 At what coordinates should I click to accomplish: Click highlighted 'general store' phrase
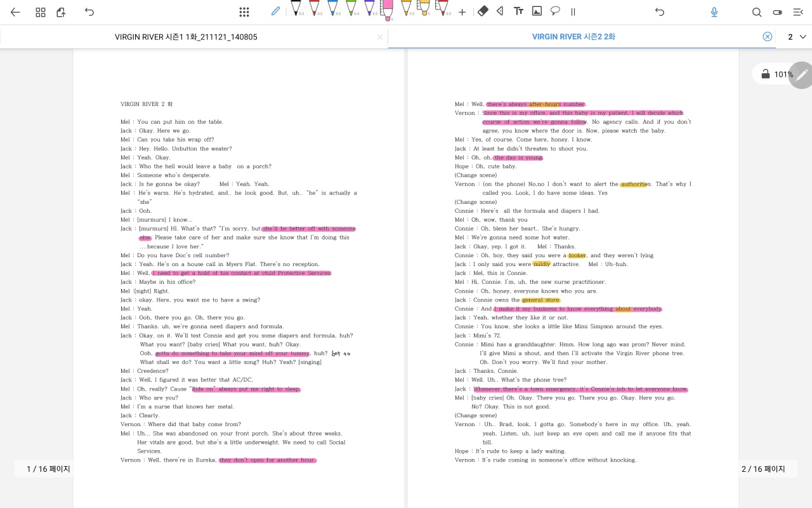[541, 300]
